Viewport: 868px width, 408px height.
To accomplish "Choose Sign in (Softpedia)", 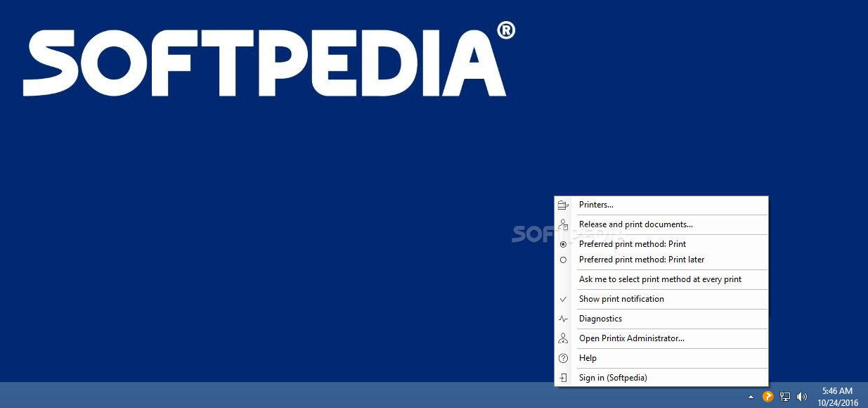I will click(x=661, y=378).
